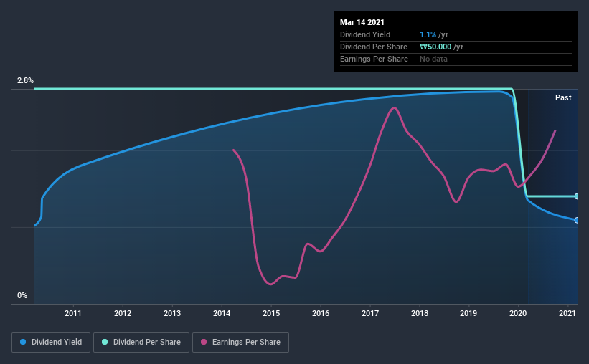The height and width of the screenshot is (364, 589).
Task: Click the 2019 axis label
Action: (468, 313)
